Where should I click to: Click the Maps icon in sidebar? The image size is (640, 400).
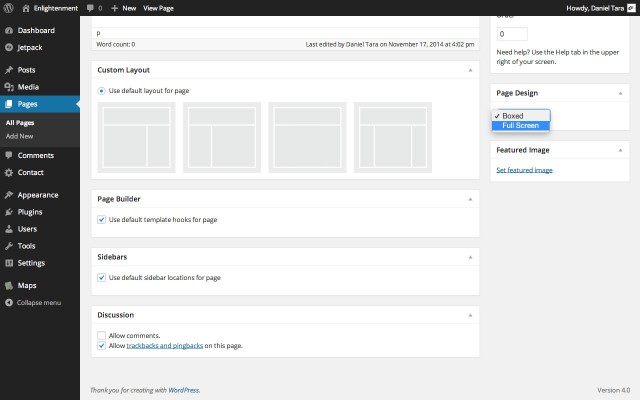[9, 285]
